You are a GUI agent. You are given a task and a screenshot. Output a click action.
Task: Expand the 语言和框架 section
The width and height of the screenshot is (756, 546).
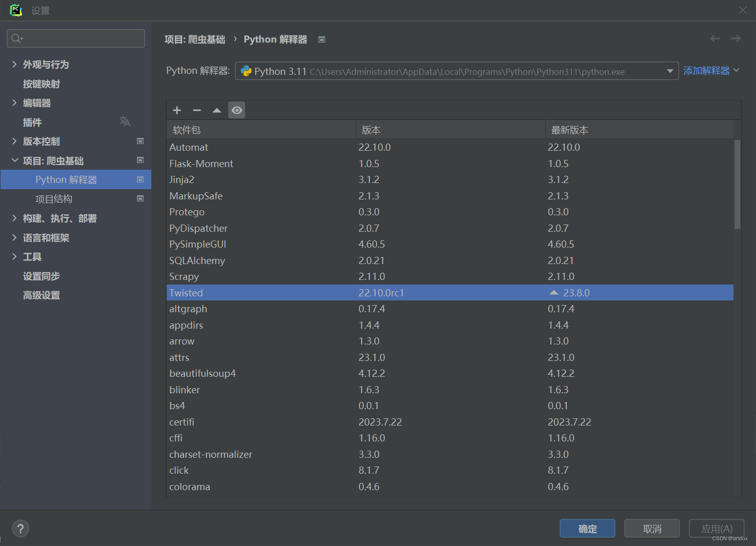tap(14, 237)
